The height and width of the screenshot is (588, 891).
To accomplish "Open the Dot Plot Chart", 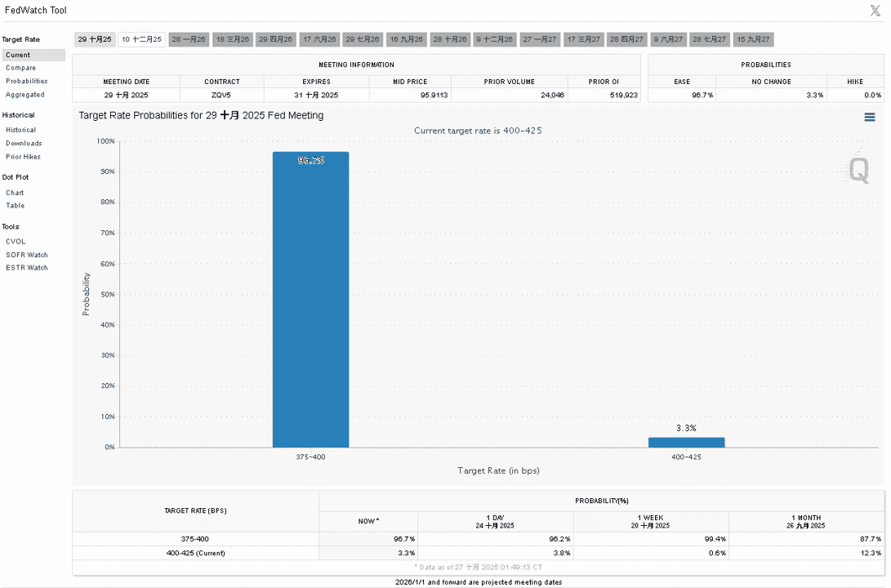I will (x=15, y=194).
